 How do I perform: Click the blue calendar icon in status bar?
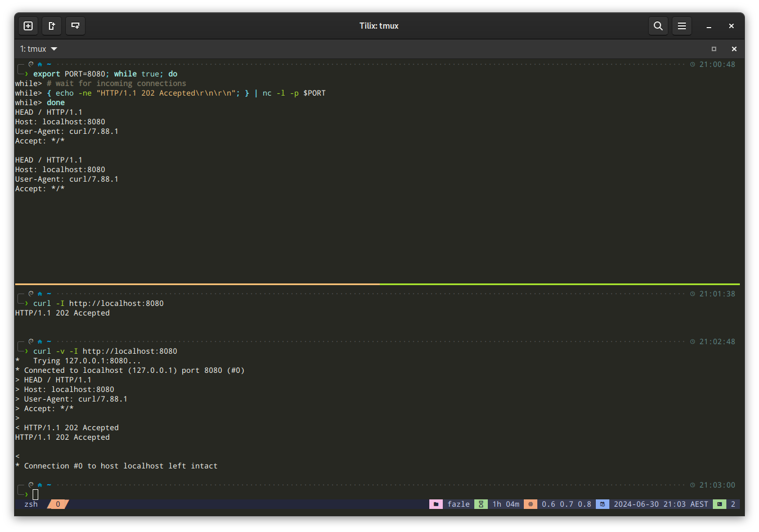click(603, 504)
